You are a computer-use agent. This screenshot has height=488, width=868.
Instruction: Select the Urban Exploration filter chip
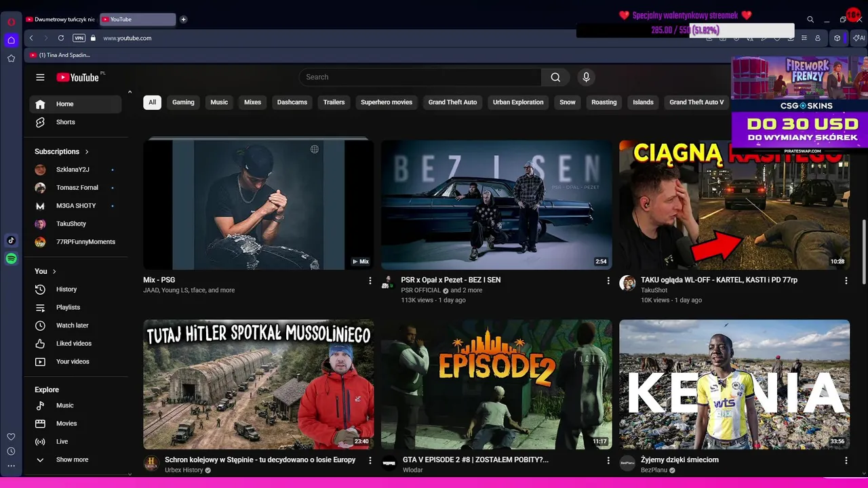(x=518, y=102)
